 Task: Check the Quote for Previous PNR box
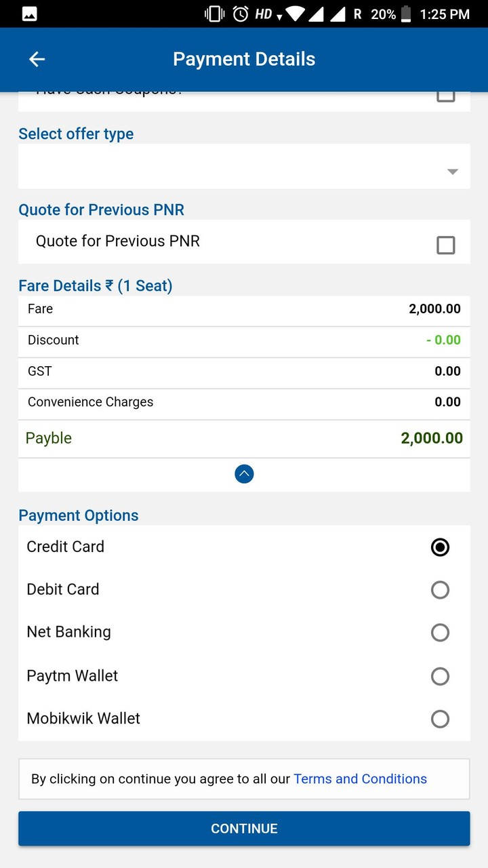tap(445, 245)
